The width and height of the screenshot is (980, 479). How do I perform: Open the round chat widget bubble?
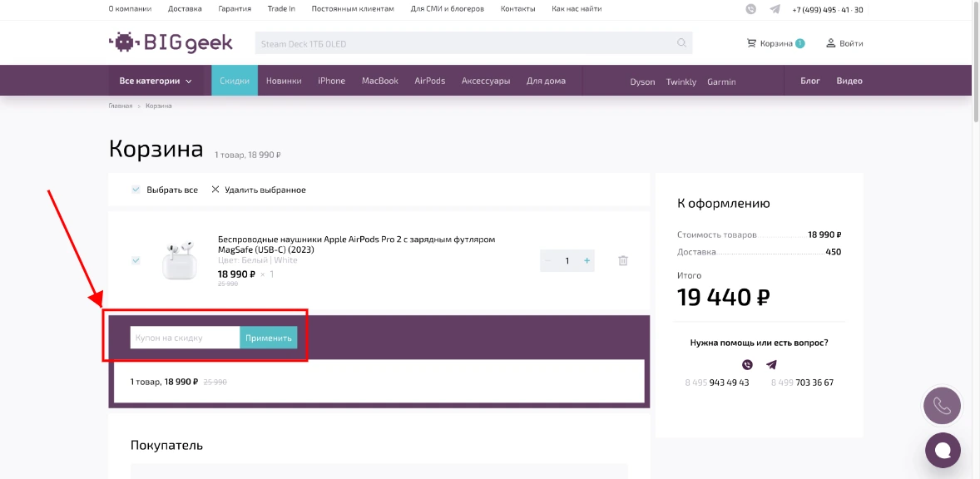click(943, 450)
